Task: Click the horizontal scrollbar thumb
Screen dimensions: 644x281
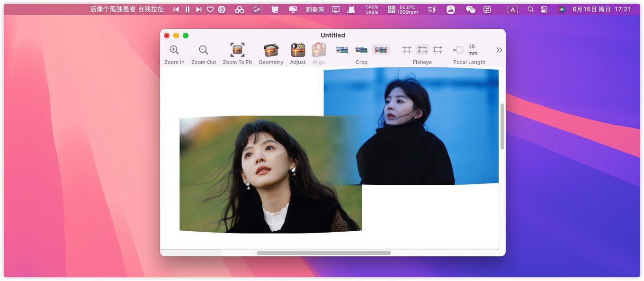Action: point(324,253)
